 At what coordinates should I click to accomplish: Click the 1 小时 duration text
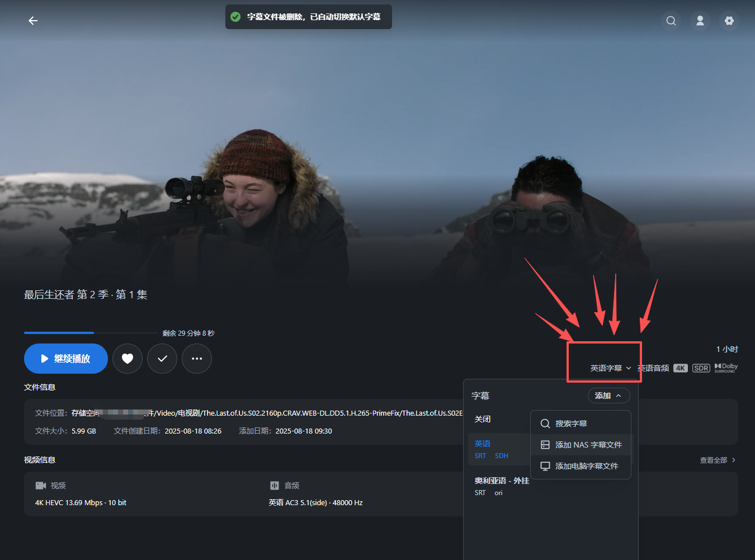[x=727, y=349]
